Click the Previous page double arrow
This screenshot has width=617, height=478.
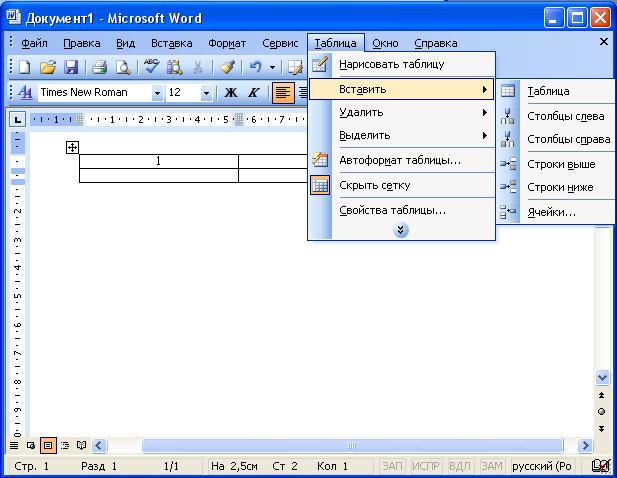[x=601, y=395]
